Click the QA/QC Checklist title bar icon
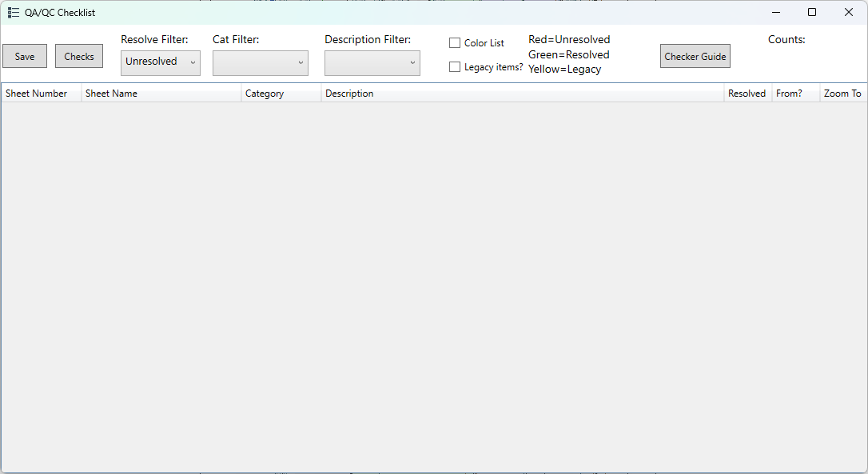 [14, 13]
